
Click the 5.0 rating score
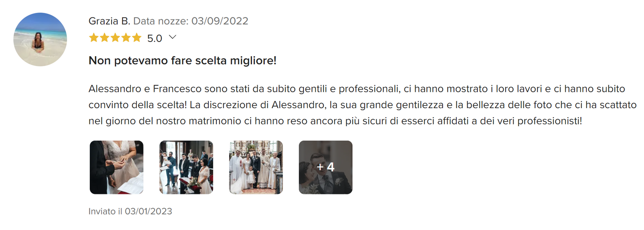coord(155,39)
